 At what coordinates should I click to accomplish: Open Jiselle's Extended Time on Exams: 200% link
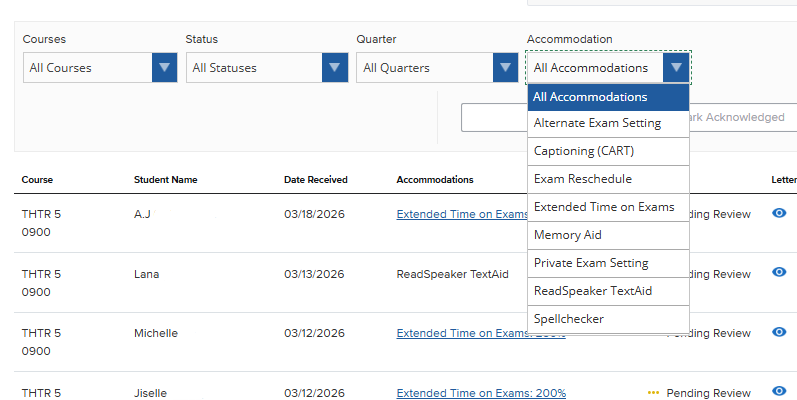point(481,393)
